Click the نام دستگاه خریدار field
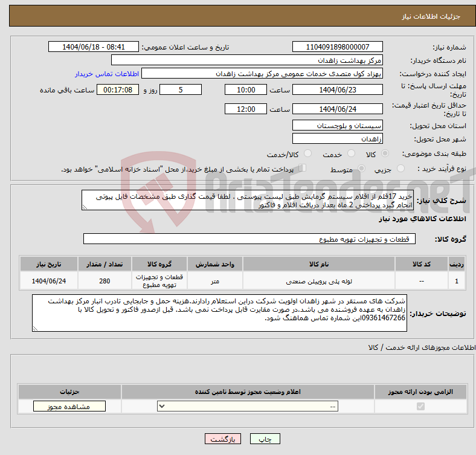The image size is (476, 455). tap(247, 60)
